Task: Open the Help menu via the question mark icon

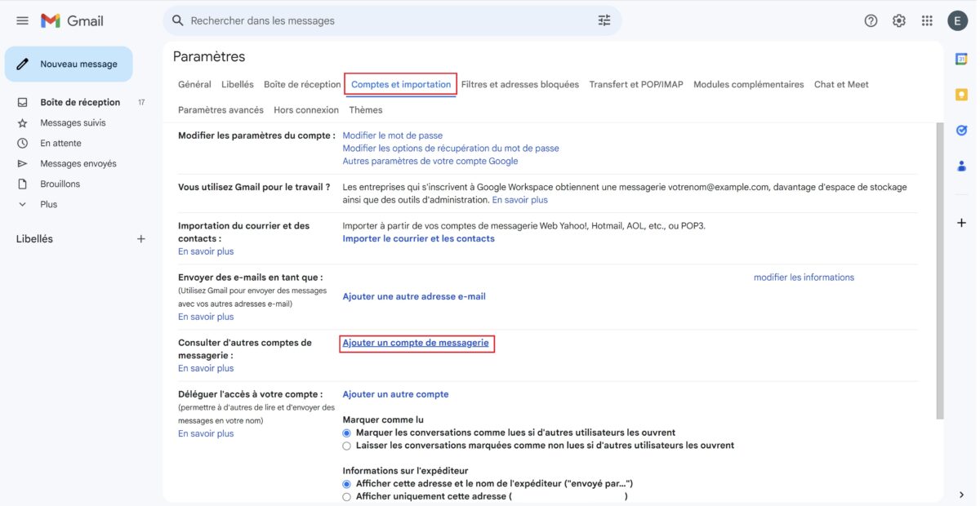Action: tap(871, 20)
